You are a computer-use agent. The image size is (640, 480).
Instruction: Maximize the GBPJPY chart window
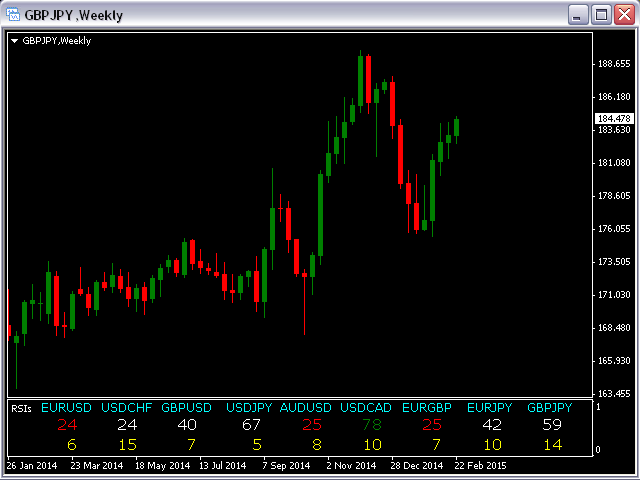click(601, 15)
